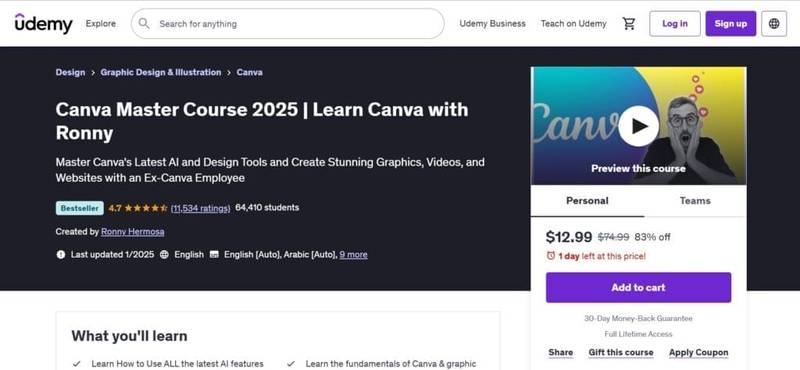Click the Full Lifetime Access text
Viewport: 800px width, 370px height.
(638, 334)
